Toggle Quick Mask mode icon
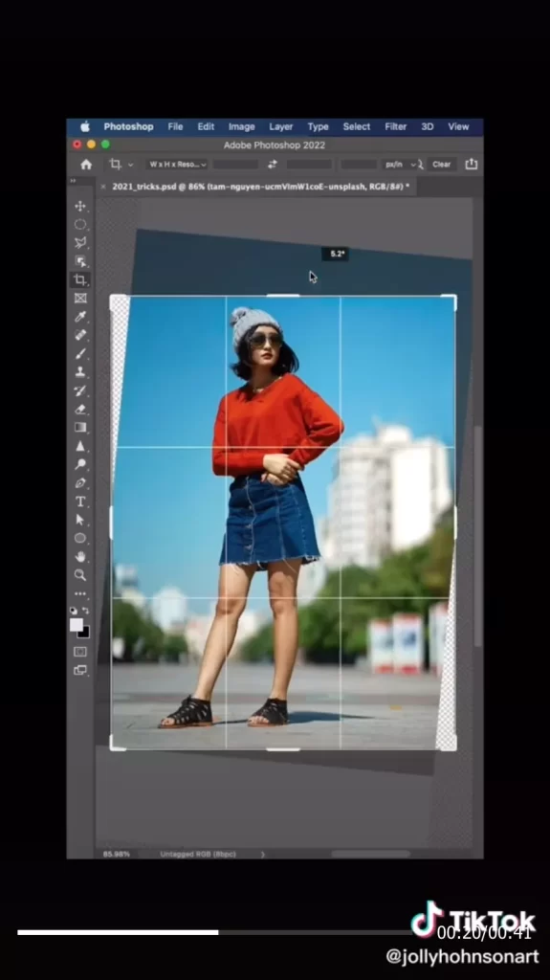Image resolution: width=550 pixels, height=980 pixels. (x=80, y=652)
